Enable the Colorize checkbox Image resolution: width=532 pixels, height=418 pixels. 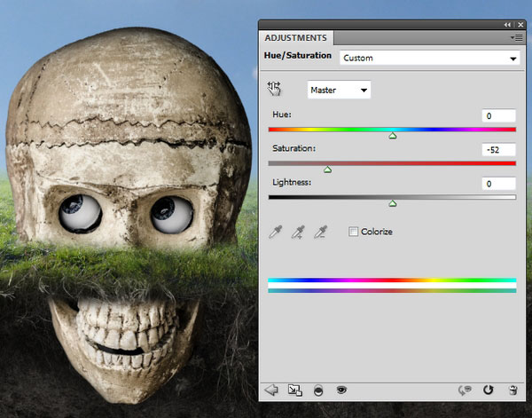click(x=353, y=232)
